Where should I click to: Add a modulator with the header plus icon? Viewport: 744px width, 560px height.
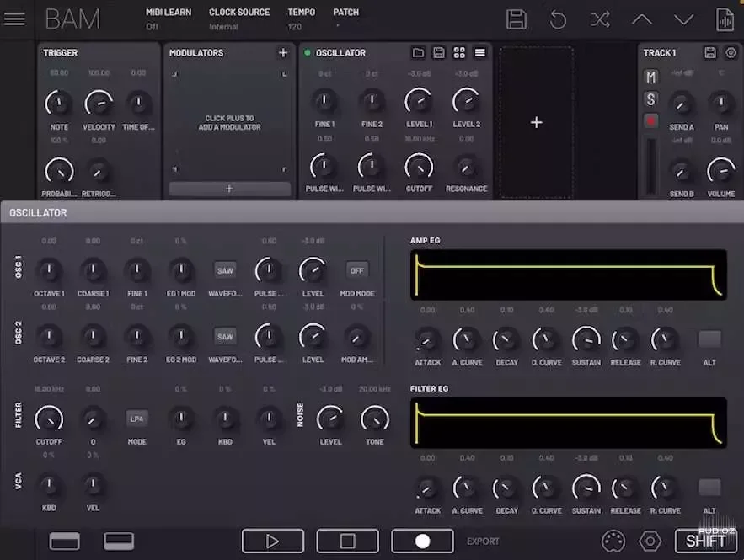(283, 53)
